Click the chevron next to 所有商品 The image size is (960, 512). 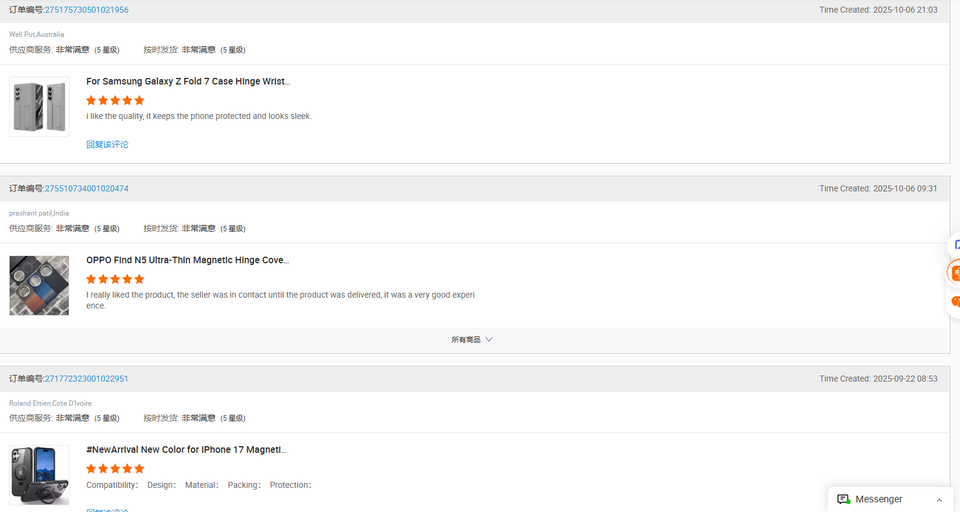coord(489,340)
